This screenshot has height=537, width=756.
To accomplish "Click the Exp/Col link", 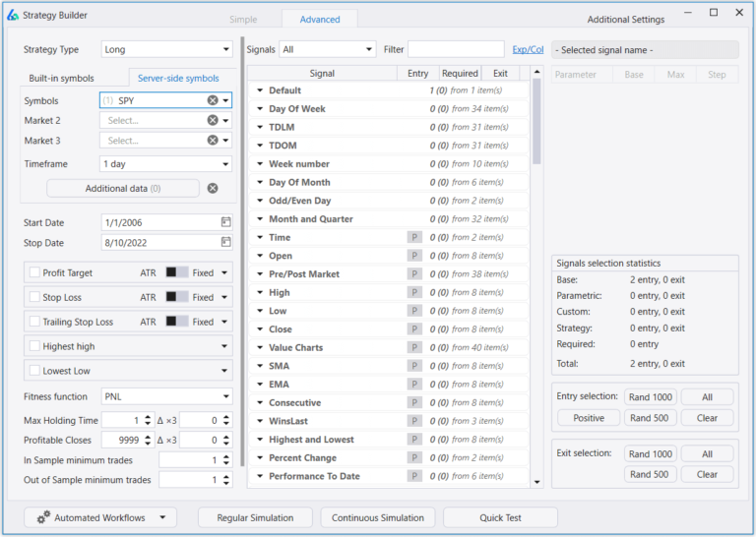I will coord(528,49).
